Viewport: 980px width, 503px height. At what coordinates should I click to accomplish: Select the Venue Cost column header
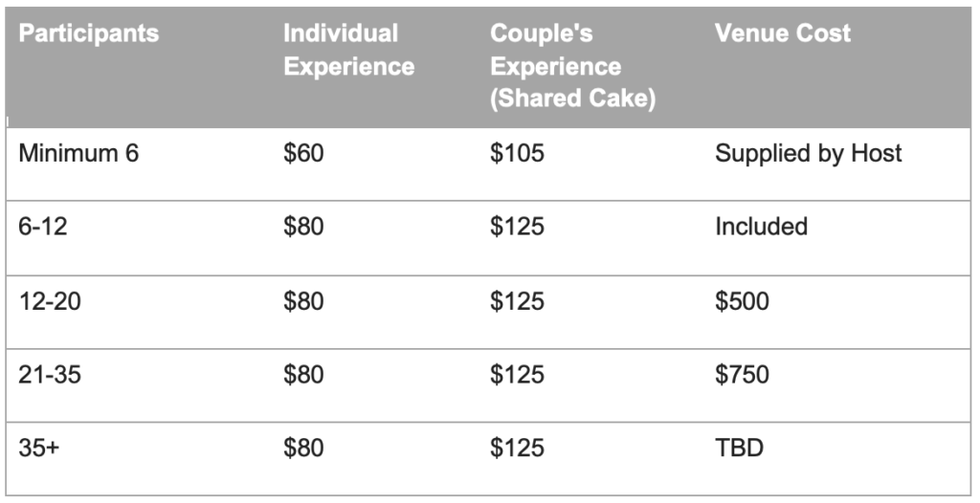782,34
